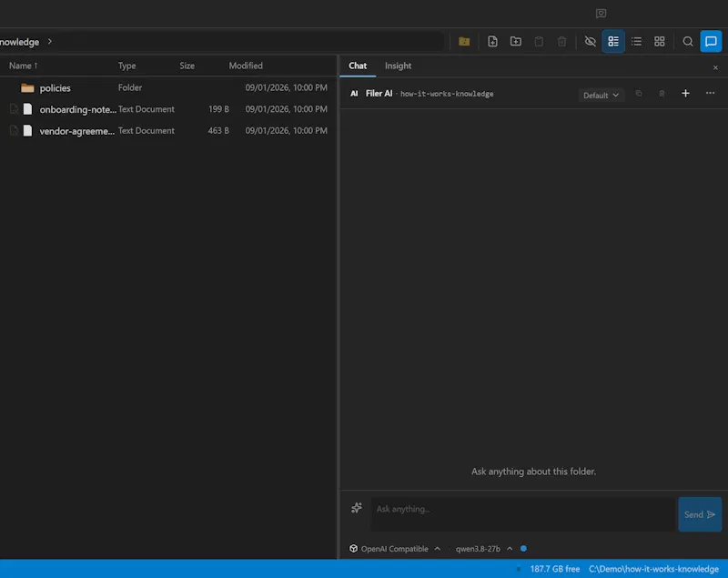Screen dimensions: 728x578
Task: Click the AI badge beside Filer AI
Action: [x=354, y=94]
